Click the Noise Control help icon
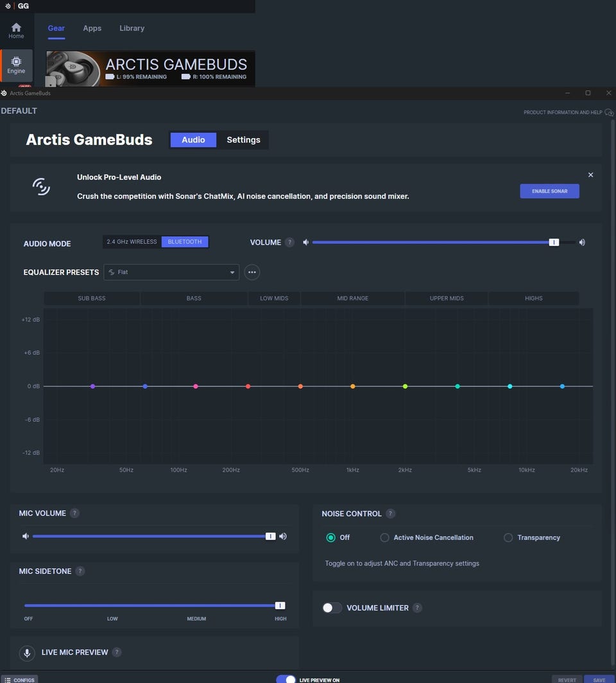616x683 pixels. click(391, 514)
